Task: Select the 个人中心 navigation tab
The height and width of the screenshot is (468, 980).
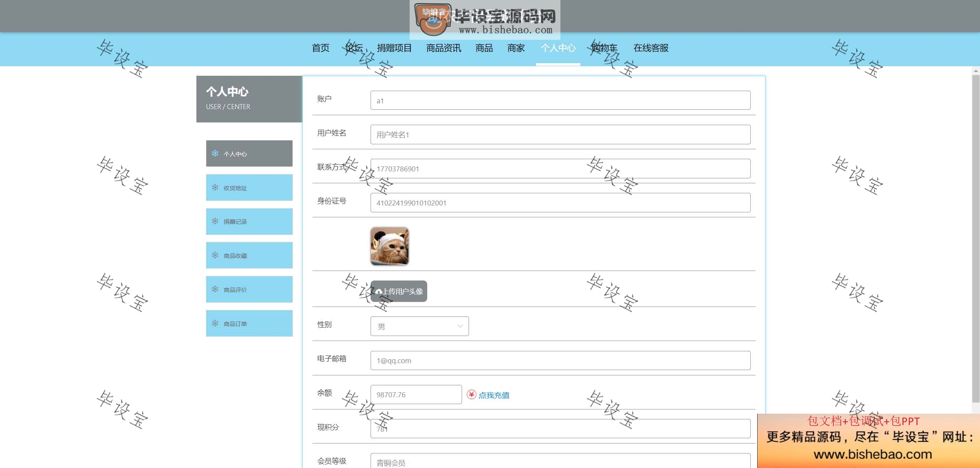Action: [558, 48]
